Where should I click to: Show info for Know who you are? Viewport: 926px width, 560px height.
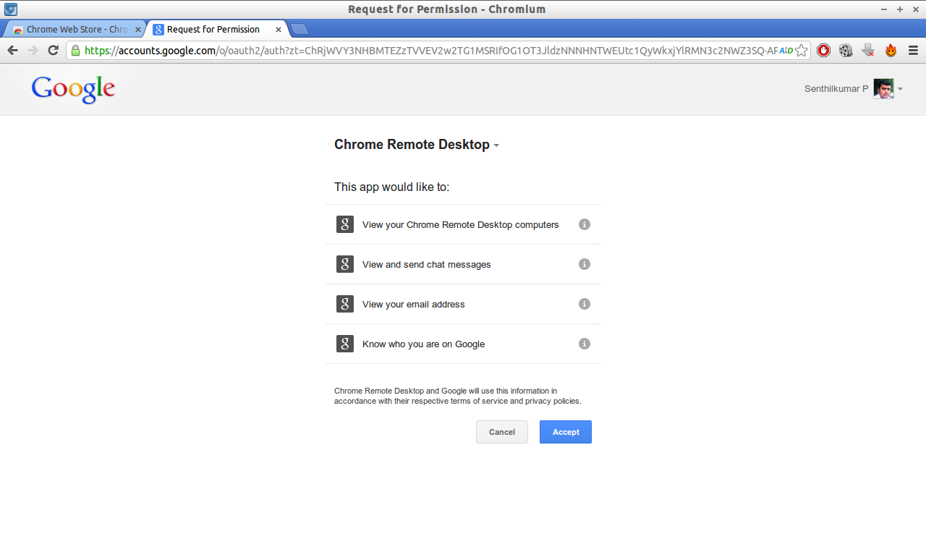click(x=585, y=344)
